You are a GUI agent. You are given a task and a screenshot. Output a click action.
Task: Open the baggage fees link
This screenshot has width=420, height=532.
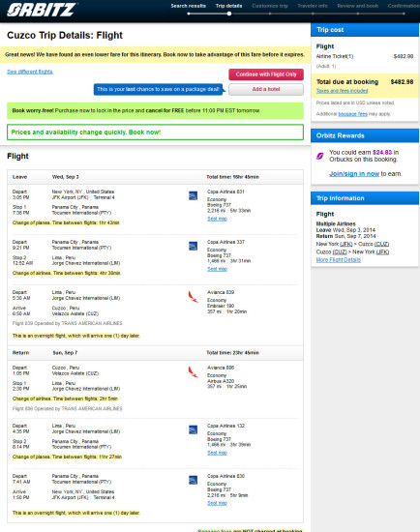(352, 114)
